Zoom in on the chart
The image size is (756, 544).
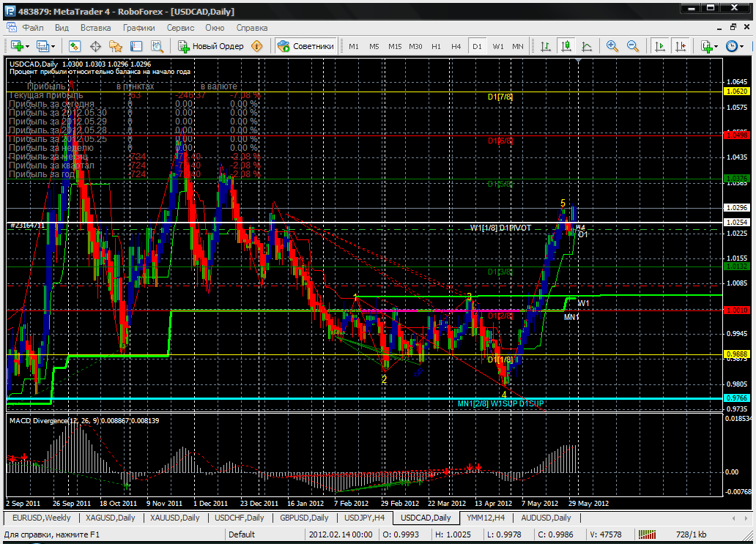(x=612, y=46)
